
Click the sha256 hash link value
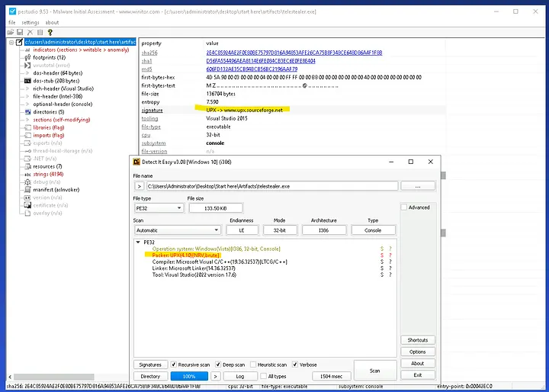coord(294,53)
